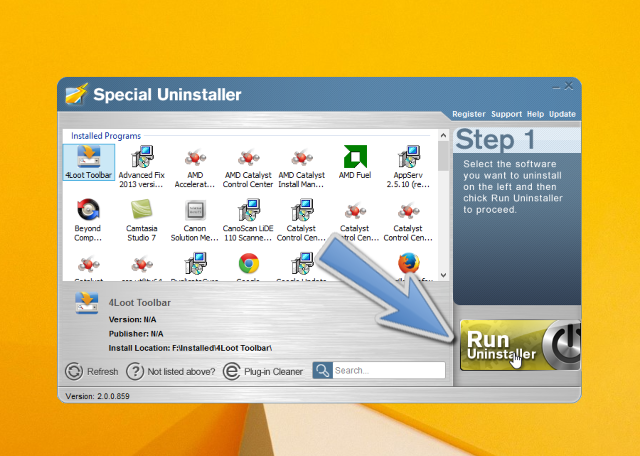Viewport: 640px width, 456px height.
Task: Focus the Search... input field
Action: [389, 370]
